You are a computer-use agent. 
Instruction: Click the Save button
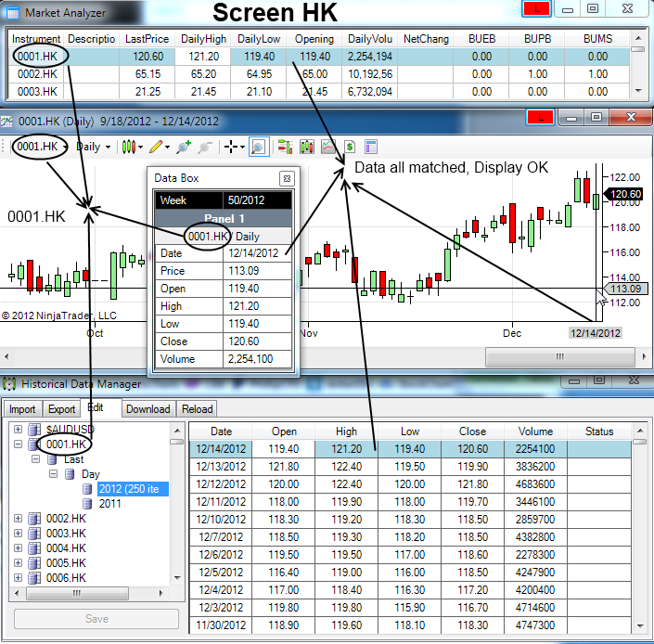pyautogui.click(x=96, y=619)
